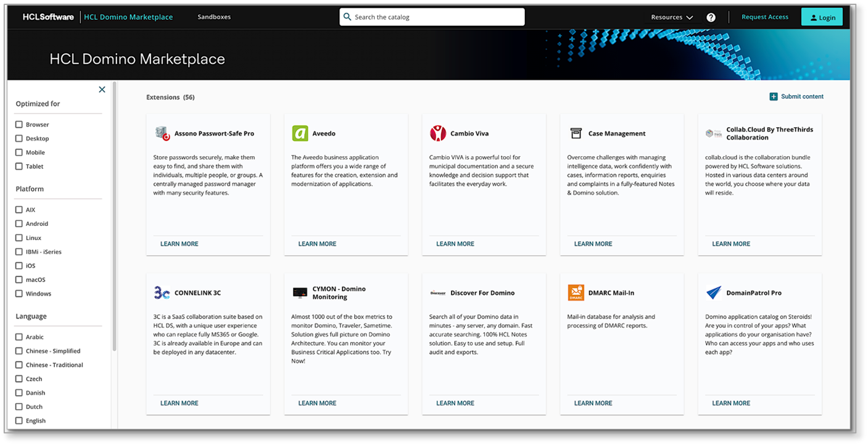Click the Case Management archive icon
The width and height of the screenshot is (868, 445).
(x=576, y=133)
